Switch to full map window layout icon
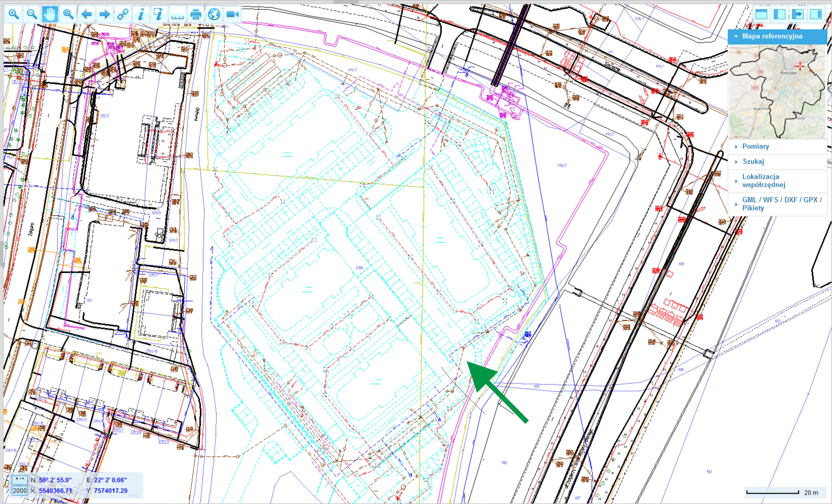 click(761, 14)
